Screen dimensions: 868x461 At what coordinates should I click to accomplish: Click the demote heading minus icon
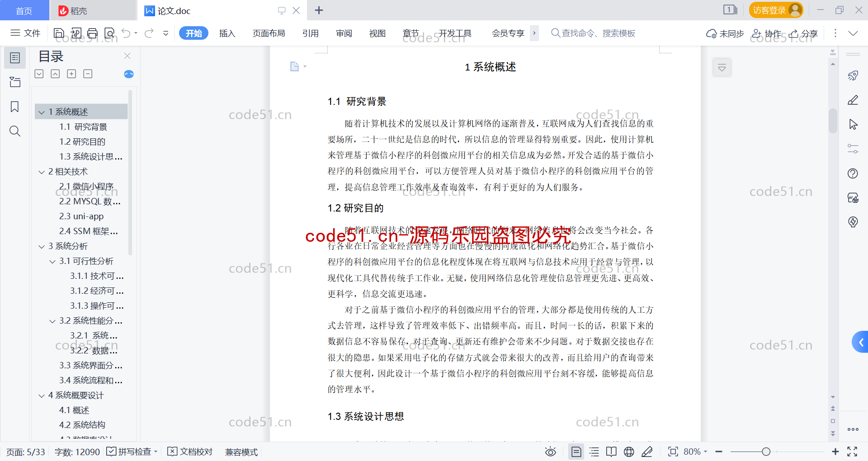pos(88,74)
